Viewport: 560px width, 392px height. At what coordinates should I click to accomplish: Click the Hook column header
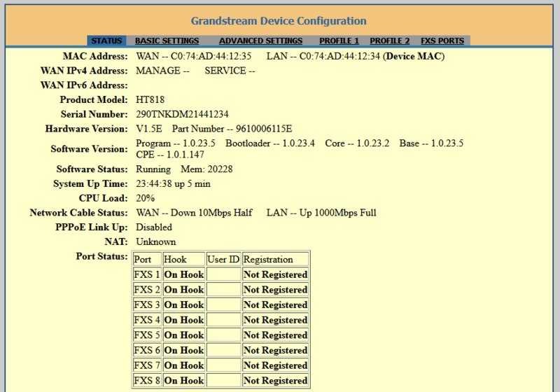click(x=184, y=260)
